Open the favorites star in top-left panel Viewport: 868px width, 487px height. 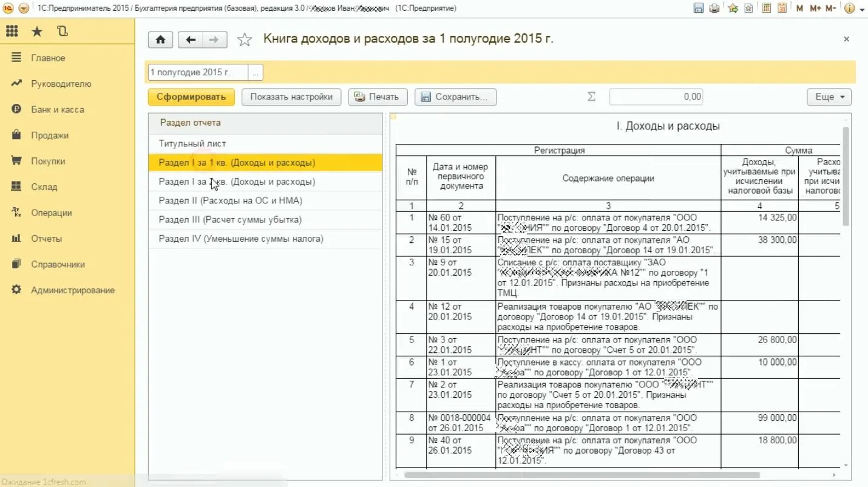point(37,30)
